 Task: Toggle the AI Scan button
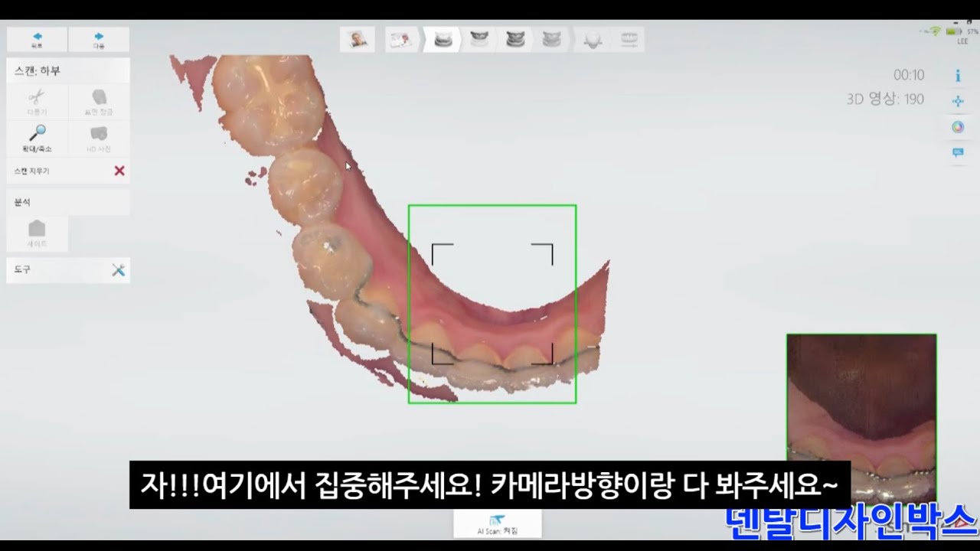pos(498,523)
